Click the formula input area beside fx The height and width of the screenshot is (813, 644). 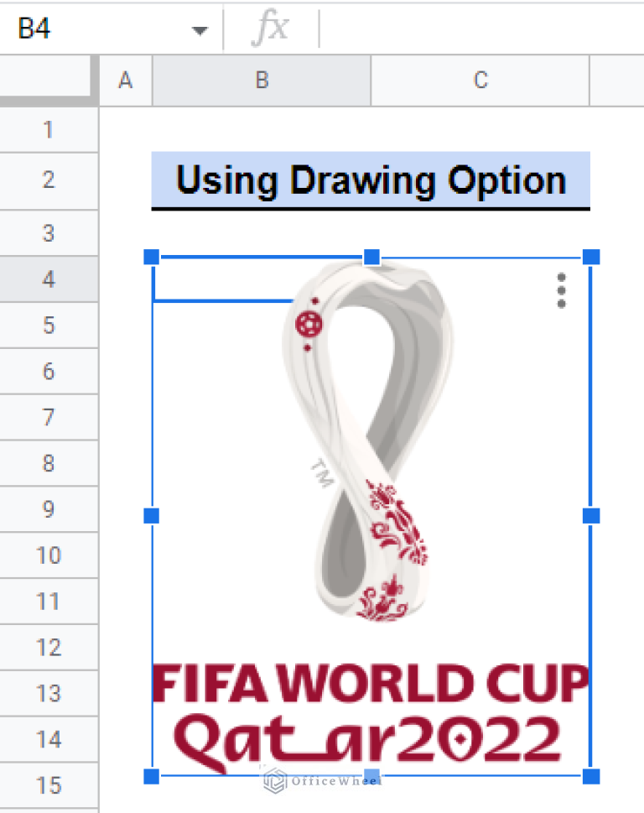pos(470,29)
